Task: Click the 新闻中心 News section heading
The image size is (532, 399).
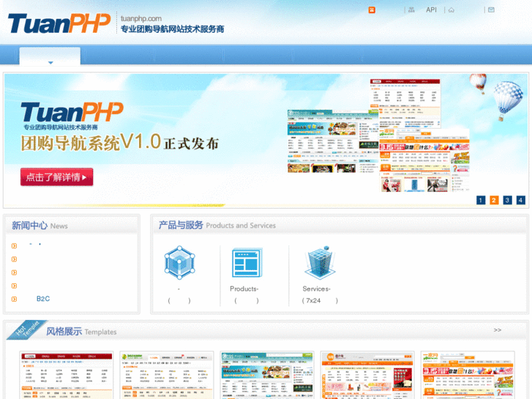Action: tap(40, 225)
